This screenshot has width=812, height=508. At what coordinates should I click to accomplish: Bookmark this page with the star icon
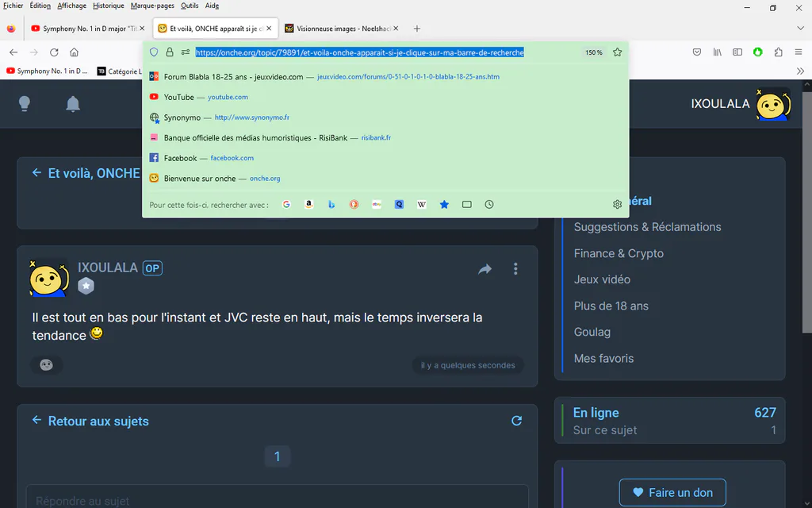pyautogui.click(x=617, y=52)
